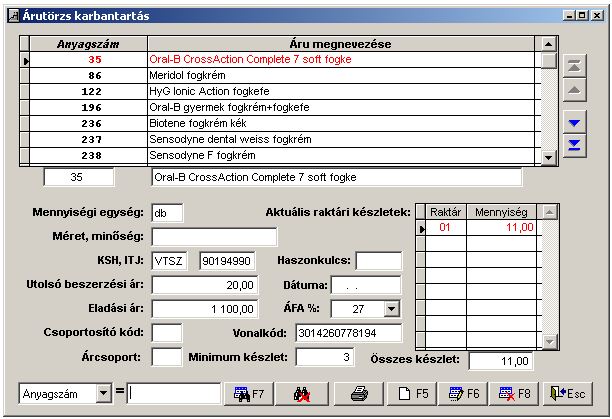The height and width of the screenshot is (419, 612).
Task: Click item number 236 cell
Action: (89, 123)
